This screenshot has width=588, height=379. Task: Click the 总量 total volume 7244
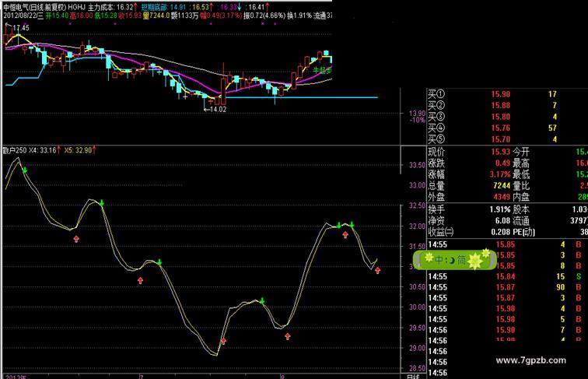click(x=502, y=186)
